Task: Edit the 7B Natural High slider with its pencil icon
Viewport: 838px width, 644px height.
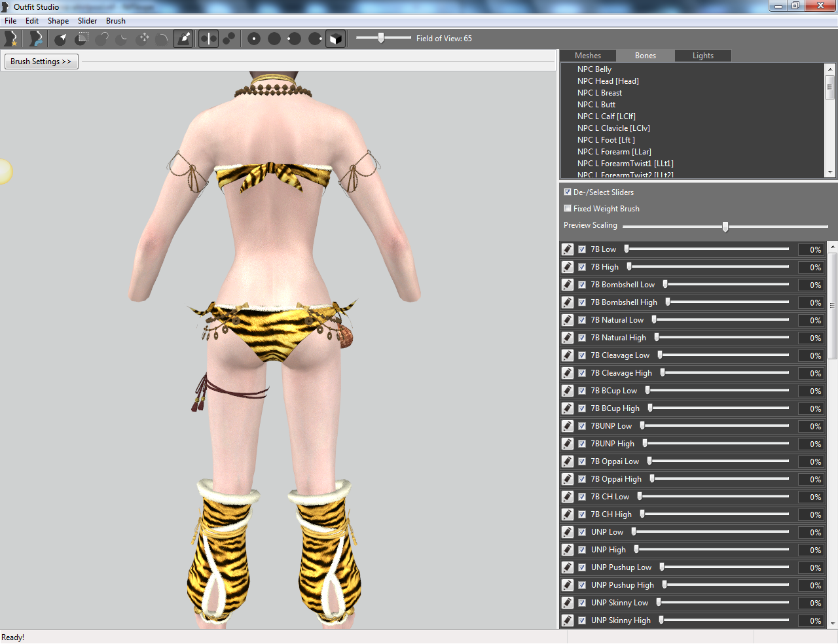Action: tap(568, 338)
